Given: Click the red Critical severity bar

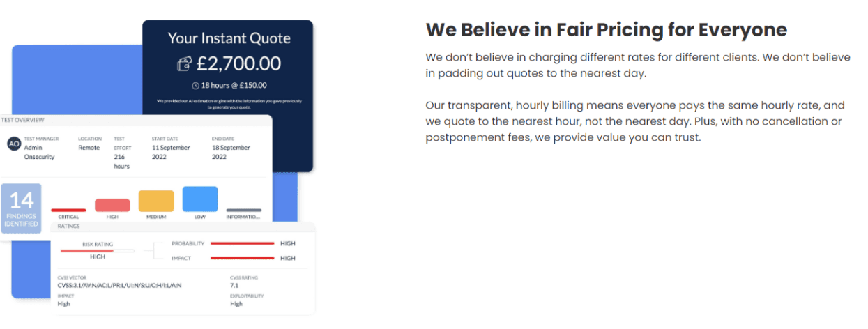Looking at the screenshot, I should click(x=68, y=210).
